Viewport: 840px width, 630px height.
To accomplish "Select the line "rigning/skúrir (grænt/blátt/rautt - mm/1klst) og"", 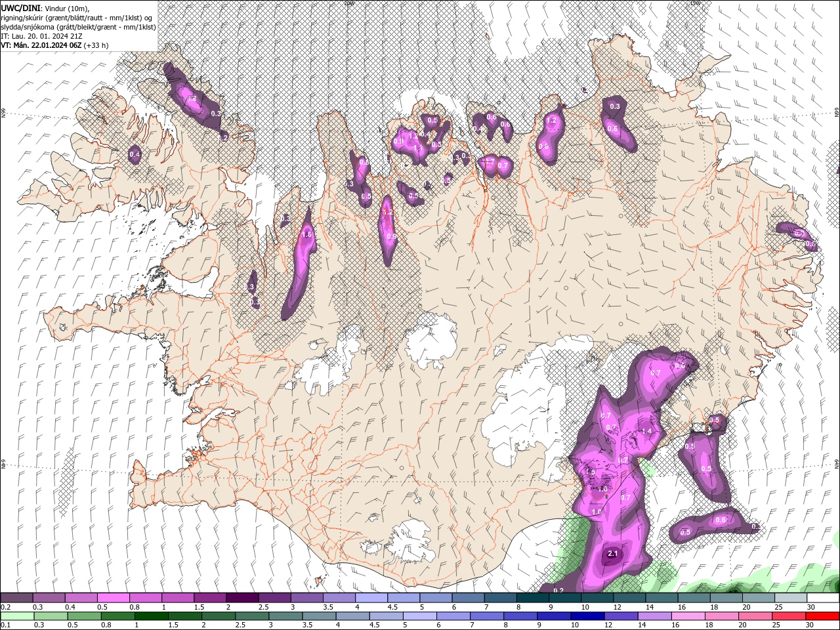I will click(77, 17).
